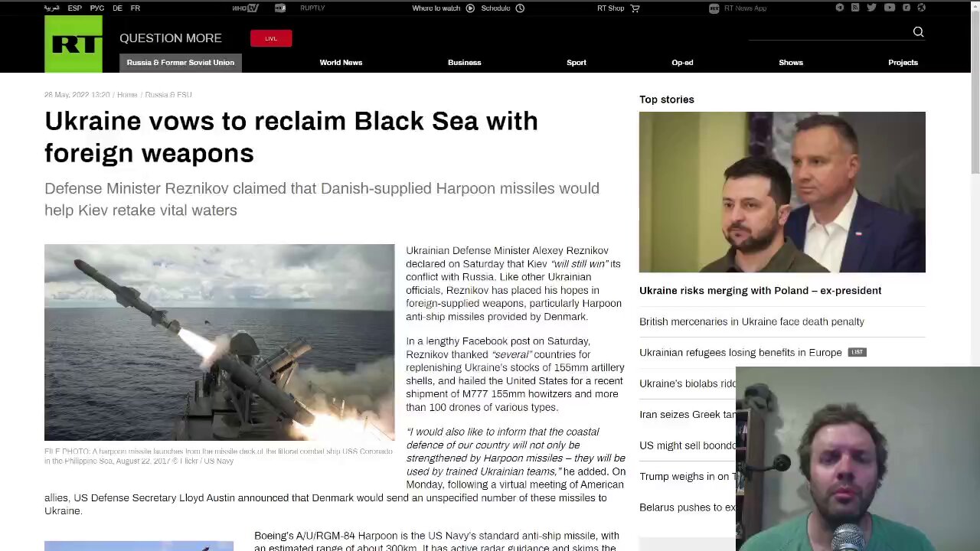
Task: Click the red LIVE button
Action: point(271,38)
